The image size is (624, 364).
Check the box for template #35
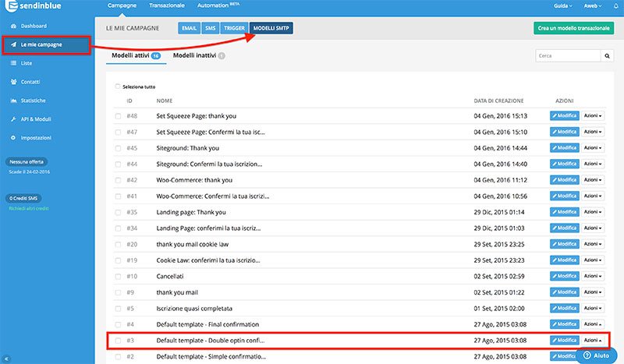click(x=118, y=213)
